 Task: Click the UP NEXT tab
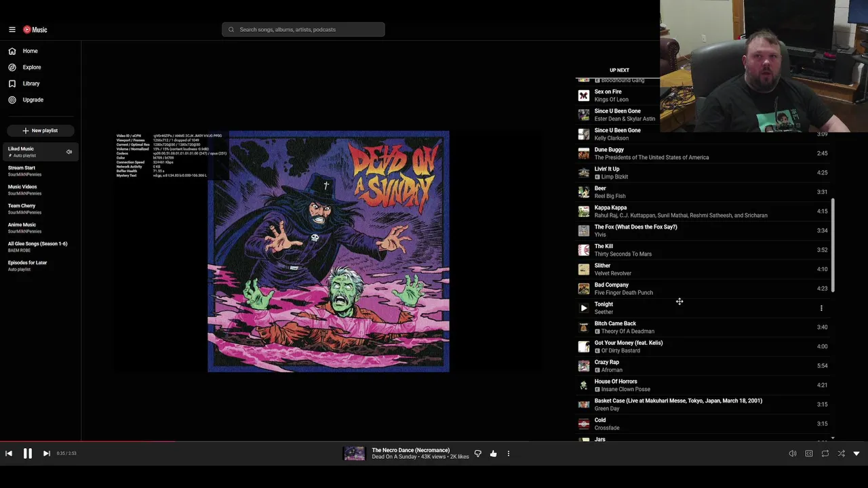point(619,70)
